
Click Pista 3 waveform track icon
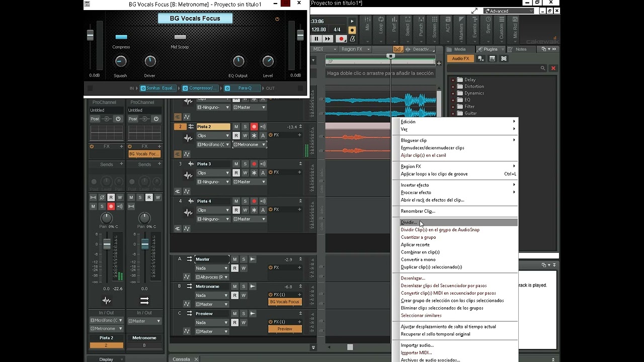pyautogui.click(x=188, y=175)
